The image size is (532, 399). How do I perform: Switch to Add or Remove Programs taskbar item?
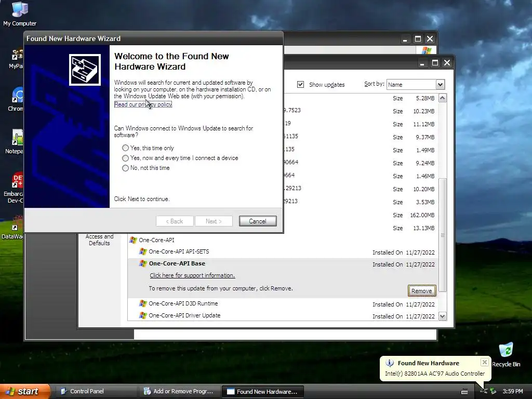click(179, 391)
